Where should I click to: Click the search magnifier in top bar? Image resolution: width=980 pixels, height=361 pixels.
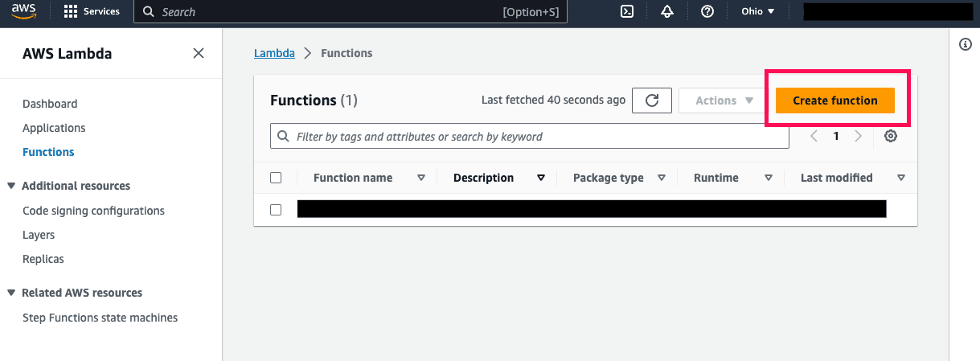[149, 12]
